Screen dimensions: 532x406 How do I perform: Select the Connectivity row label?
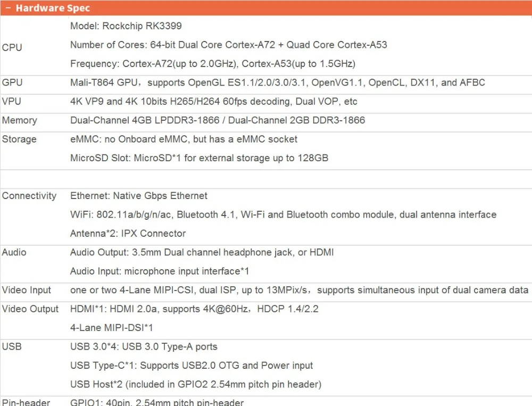[29, 196]
